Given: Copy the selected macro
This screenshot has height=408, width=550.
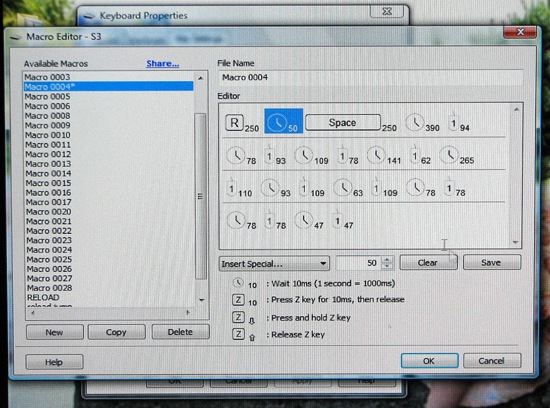Looking at the screenshot, I should click(116, 332).
